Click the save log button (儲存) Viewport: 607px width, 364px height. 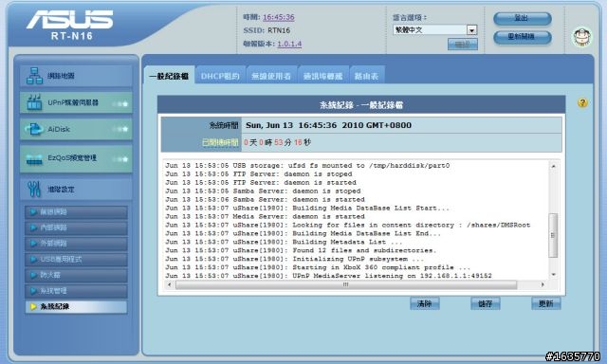click(485, 303)
